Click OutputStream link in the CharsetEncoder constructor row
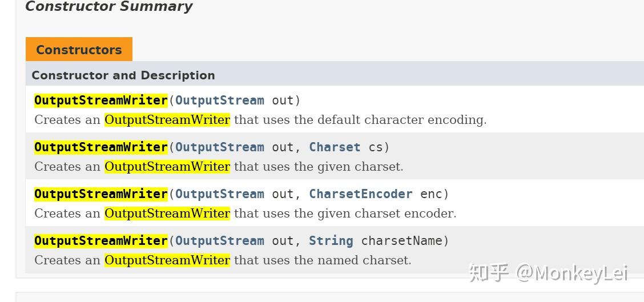 220,194
